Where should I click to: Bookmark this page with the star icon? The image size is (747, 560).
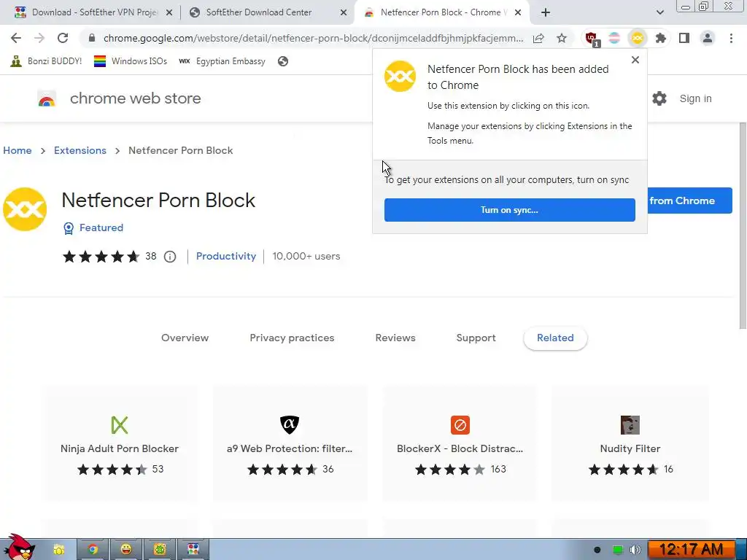click(562, 38)
